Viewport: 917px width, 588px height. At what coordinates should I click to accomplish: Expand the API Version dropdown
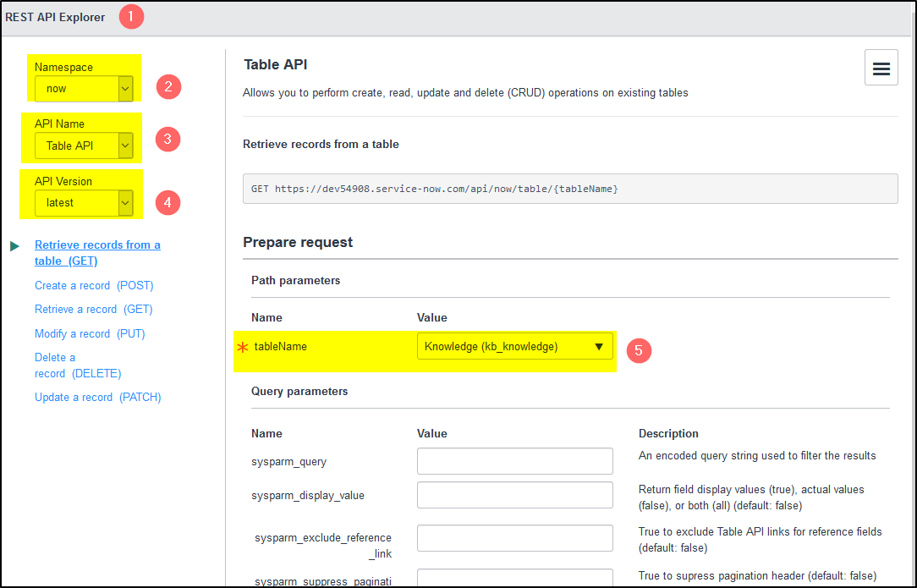(x=83, y=202)
